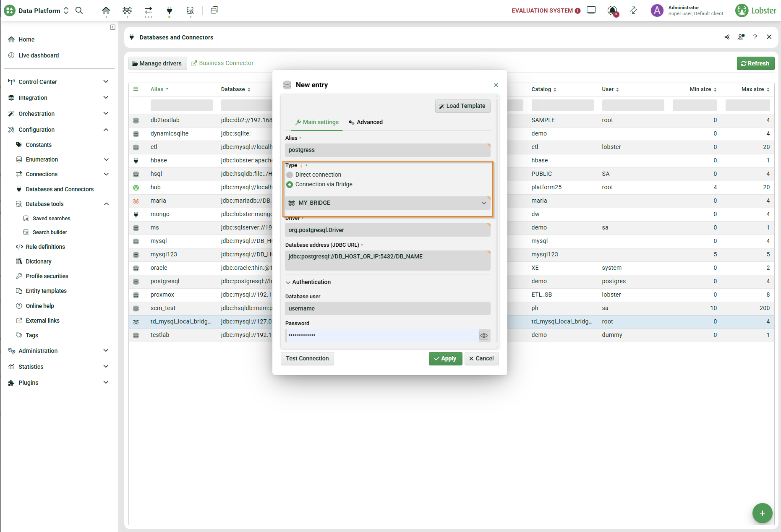Click the Apply button
Screen dimensions: 781x532
[445, 358]
